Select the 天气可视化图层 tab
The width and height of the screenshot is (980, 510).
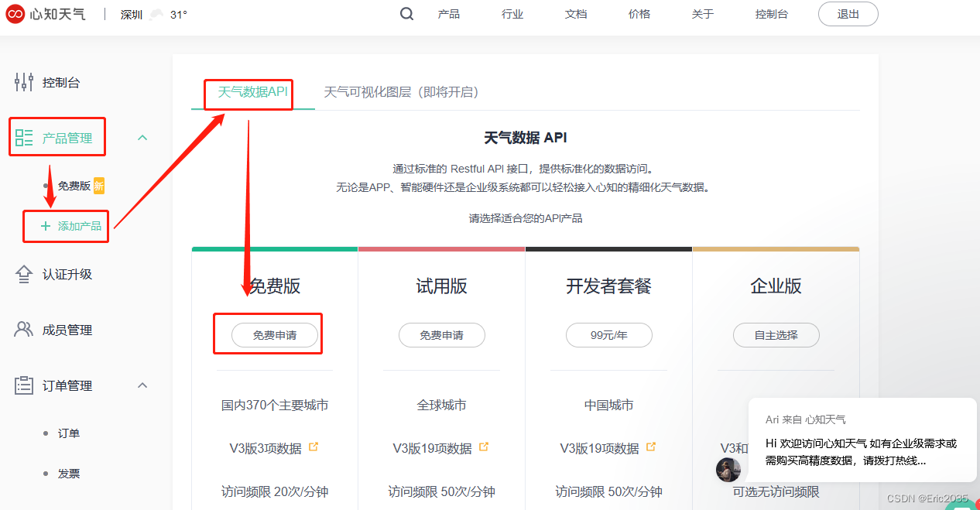pyautogui.click(x=401, y=92)
